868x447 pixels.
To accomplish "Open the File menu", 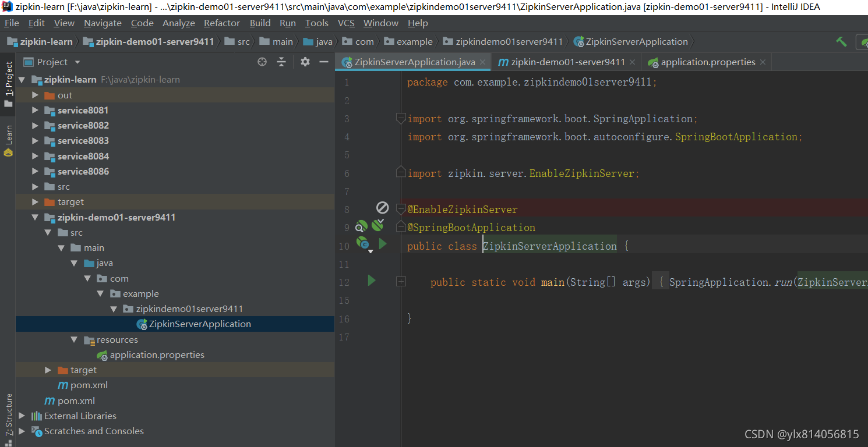I will pos(12,23).
